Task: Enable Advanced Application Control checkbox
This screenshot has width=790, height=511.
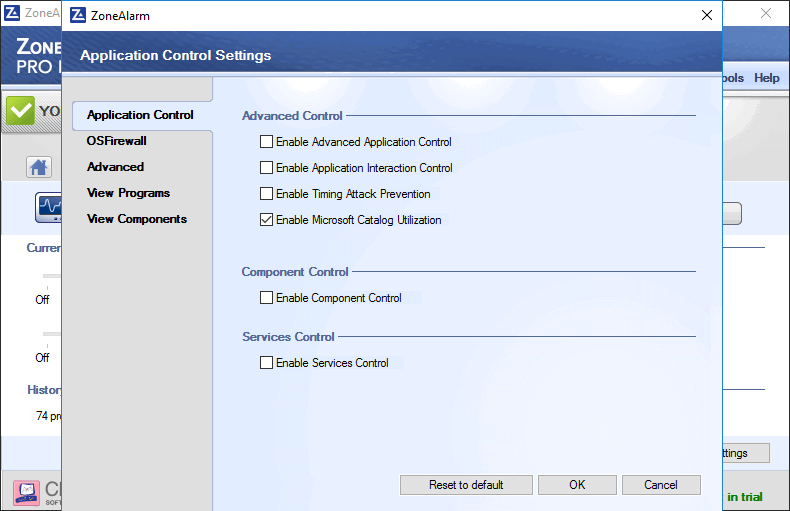Action: pyautogui.click(x=267, y=142)
